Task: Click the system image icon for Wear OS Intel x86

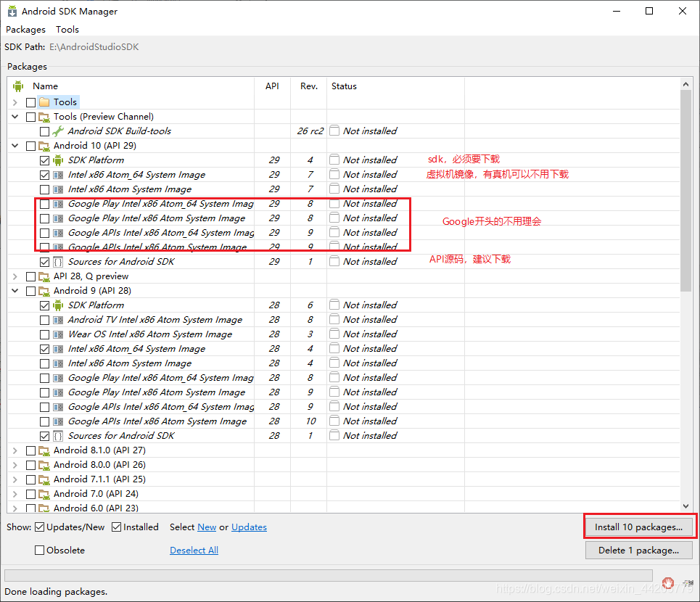Action: (x=58, y=334)
